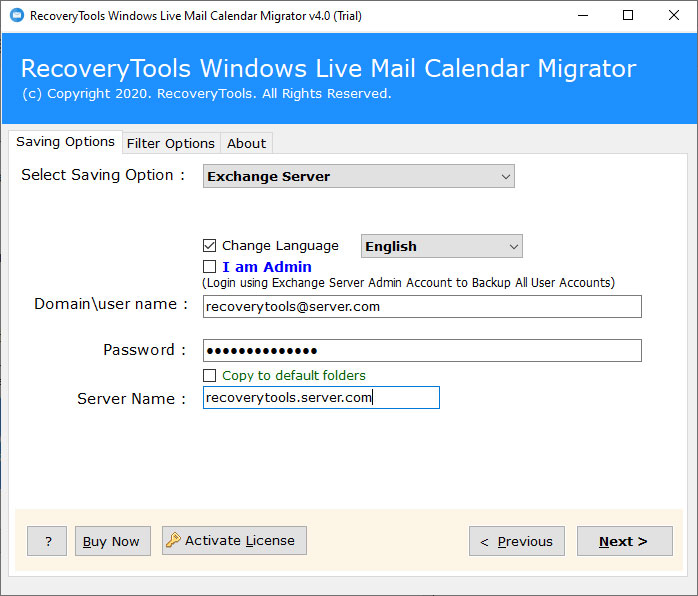Click into the Password field
This screenshot has height=596, width=698.
coord(422,350)
